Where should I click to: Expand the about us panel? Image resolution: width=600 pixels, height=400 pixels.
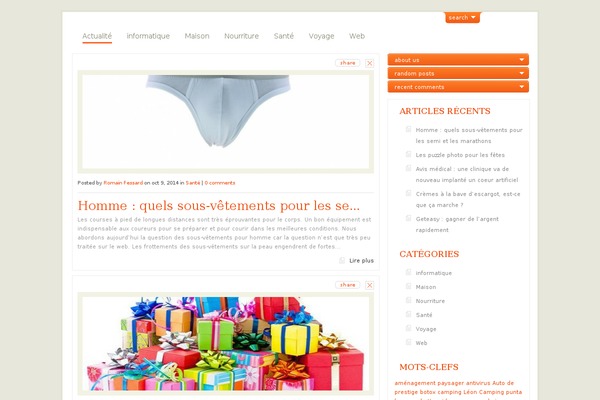click(x=458, y=60)
